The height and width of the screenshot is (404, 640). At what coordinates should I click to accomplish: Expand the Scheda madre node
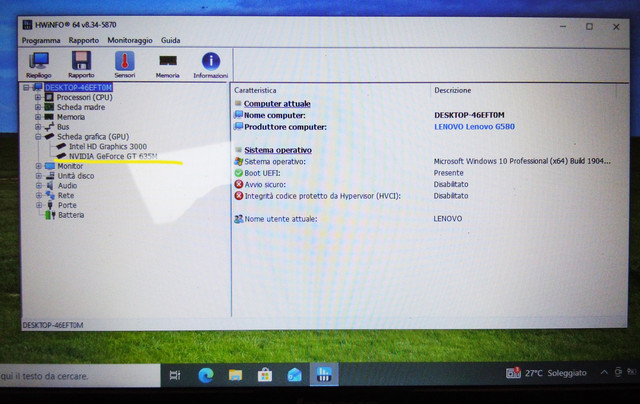(38, 107)
